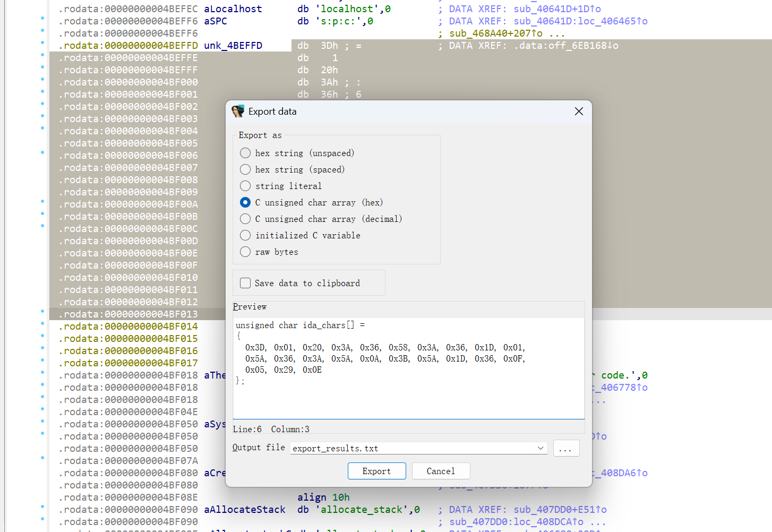This screenshot has height=532, width=772.
Task: Select raw bytes export option
Action: (245, 252)
